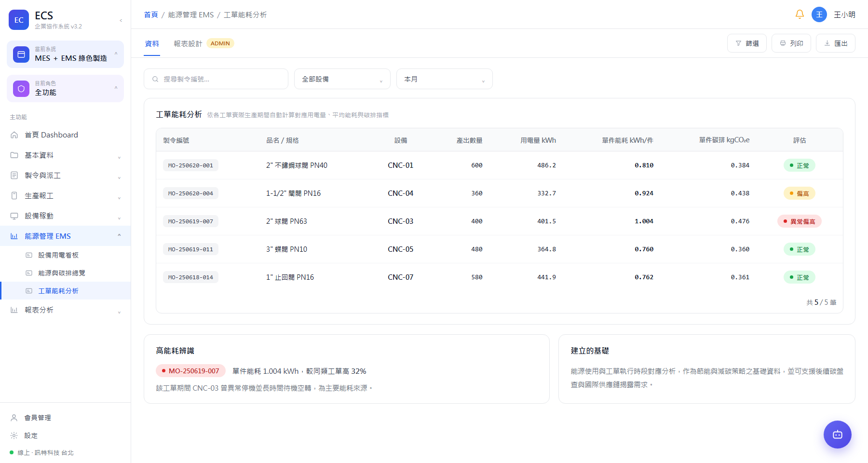The height and width of the screenshot is (463, 868).
Task: Click the 基本資料 folder icon
Action: 14,155
